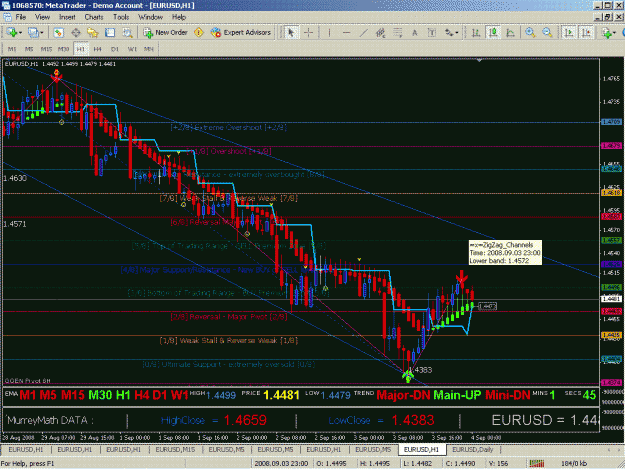Screen dimensions: 625x469
Task: Open the Strategy Tester icon
Action: pyautogui.click(x=127, y=33)
